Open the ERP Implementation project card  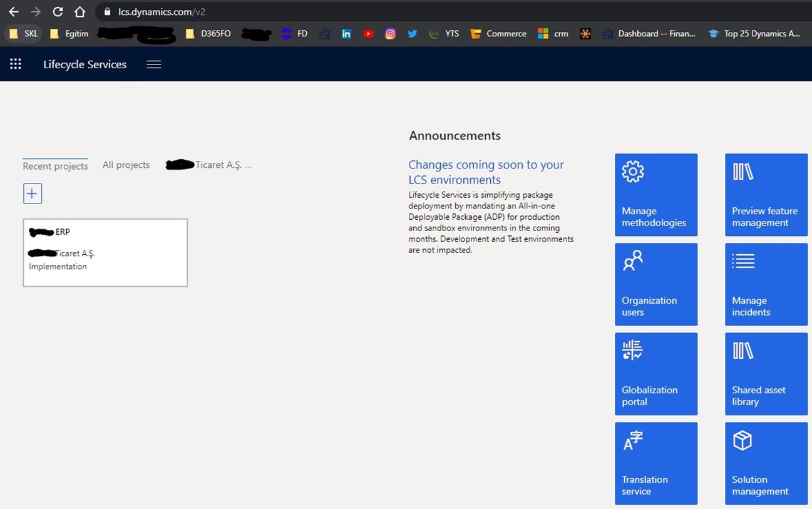(x=105, y=253)
